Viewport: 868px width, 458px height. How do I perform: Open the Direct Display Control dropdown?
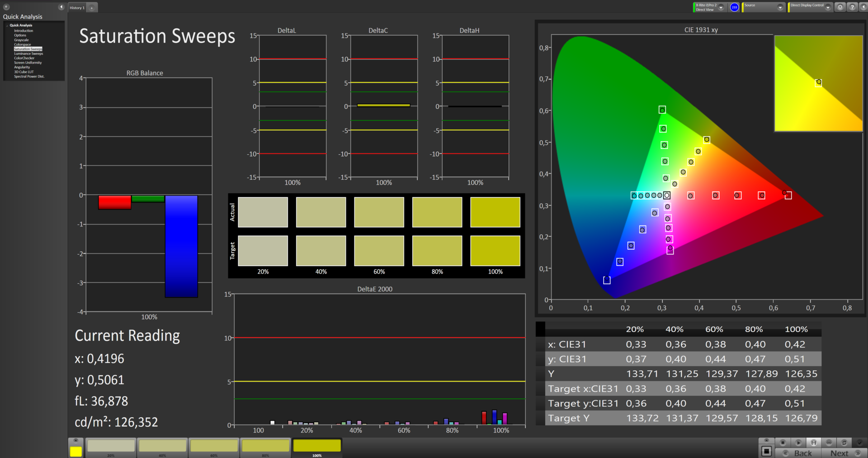pos(828,7)
